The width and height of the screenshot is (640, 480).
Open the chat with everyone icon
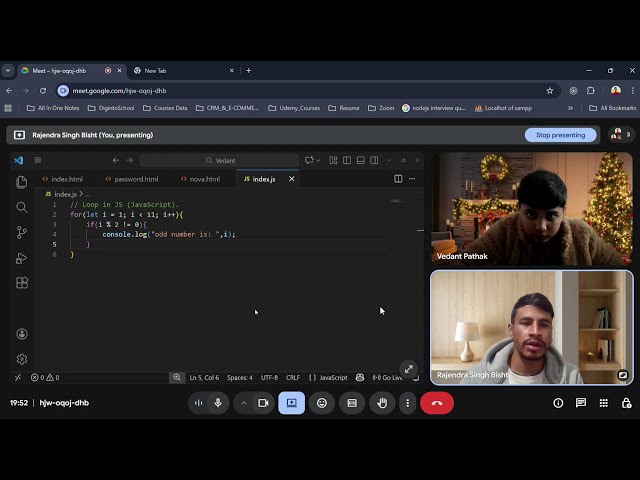tap(581, 403)
